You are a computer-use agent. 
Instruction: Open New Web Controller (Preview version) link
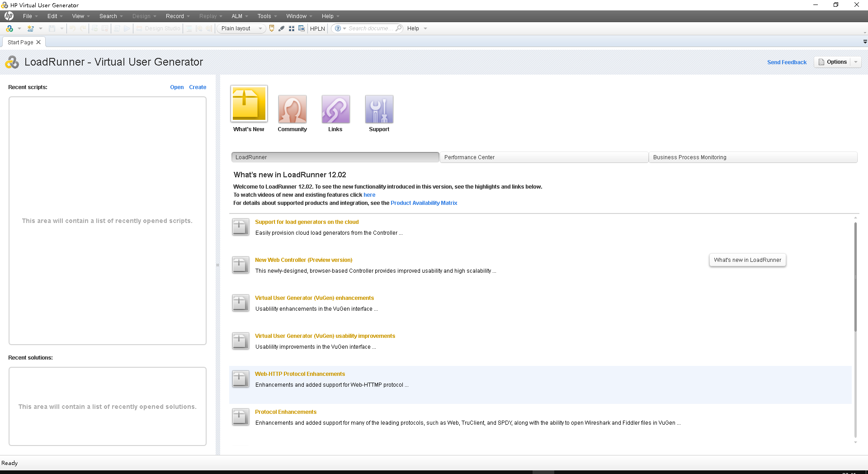[x=304, y=260]
